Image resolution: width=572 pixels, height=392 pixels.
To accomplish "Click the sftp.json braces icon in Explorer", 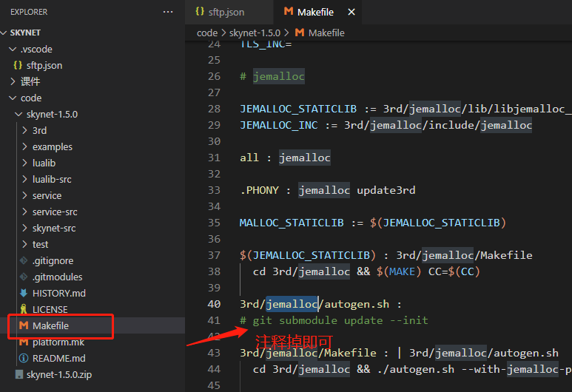I will pos(18,65).
